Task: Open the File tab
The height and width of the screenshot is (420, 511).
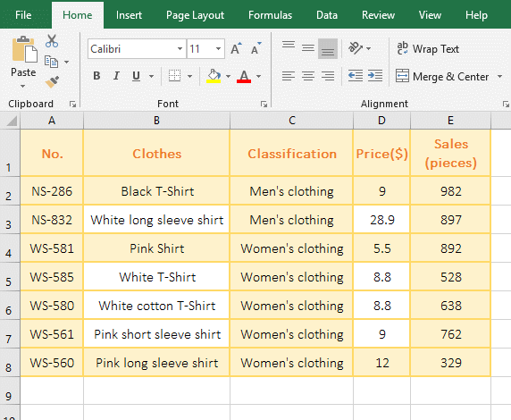Action: 23,15
